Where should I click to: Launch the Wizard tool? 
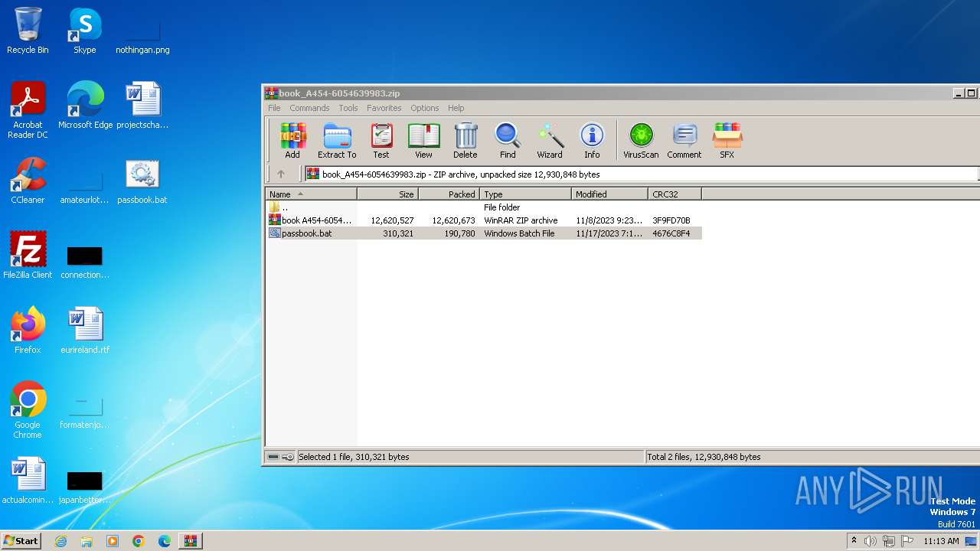[x=550, y=140]
